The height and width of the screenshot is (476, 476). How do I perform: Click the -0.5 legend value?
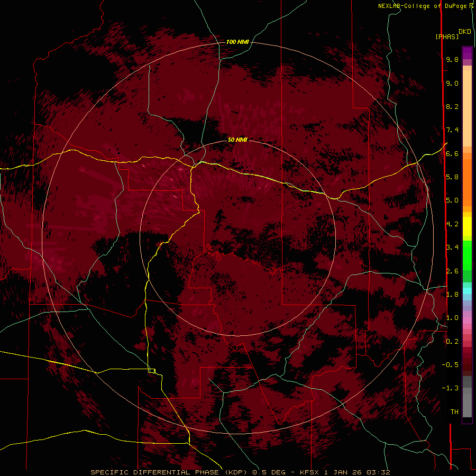[x=450, y=365]
